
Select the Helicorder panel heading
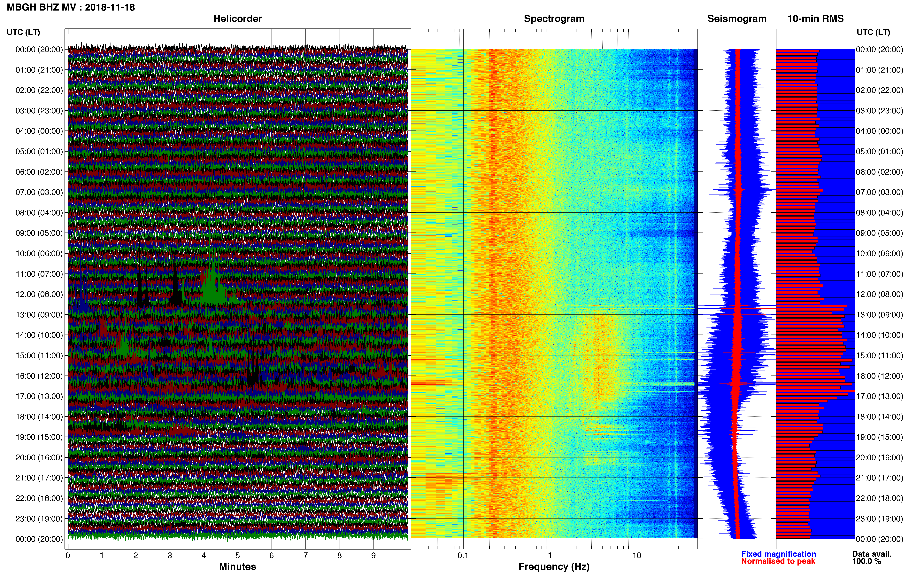click(x=237, y=19)
